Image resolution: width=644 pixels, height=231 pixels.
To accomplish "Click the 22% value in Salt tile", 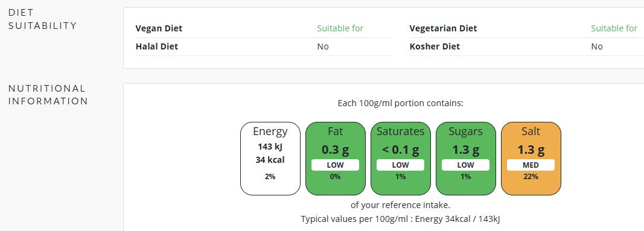I will tap(531, 177).
